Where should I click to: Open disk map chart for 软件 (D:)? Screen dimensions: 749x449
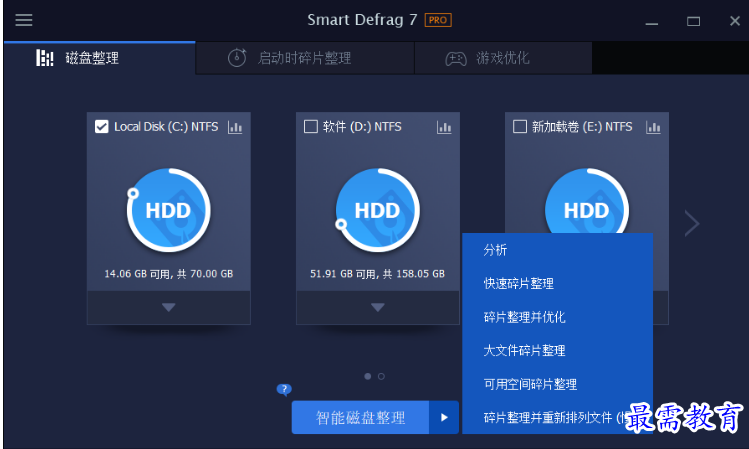pyautogui.click(x=444, y=127)
